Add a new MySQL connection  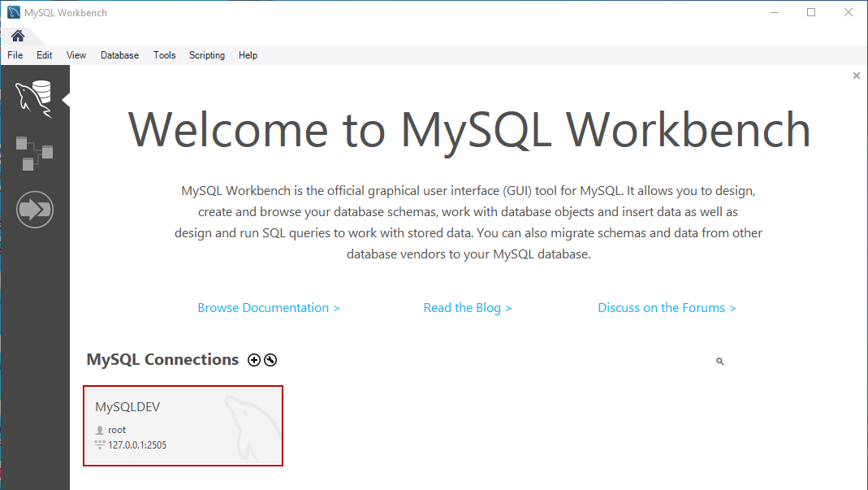tap(254, 360)
